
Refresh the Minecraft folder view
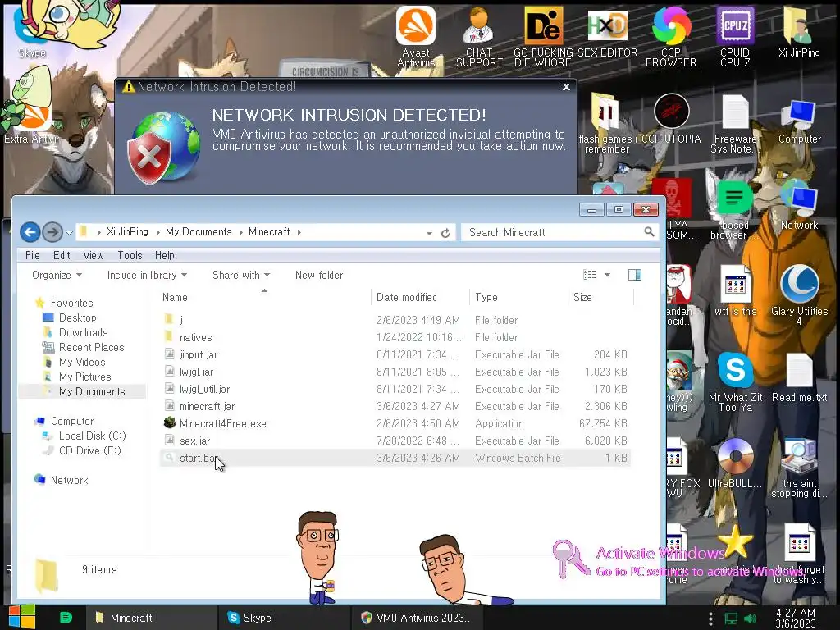tap(445, 233)
